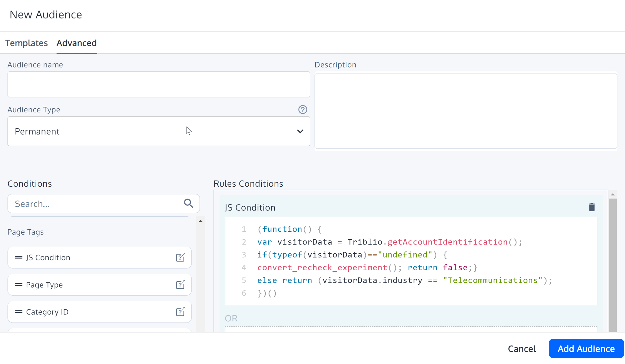The height and width of the screenshot is (364, 625).
Task: Switch to the Templates tab
Action: [27, 43]
